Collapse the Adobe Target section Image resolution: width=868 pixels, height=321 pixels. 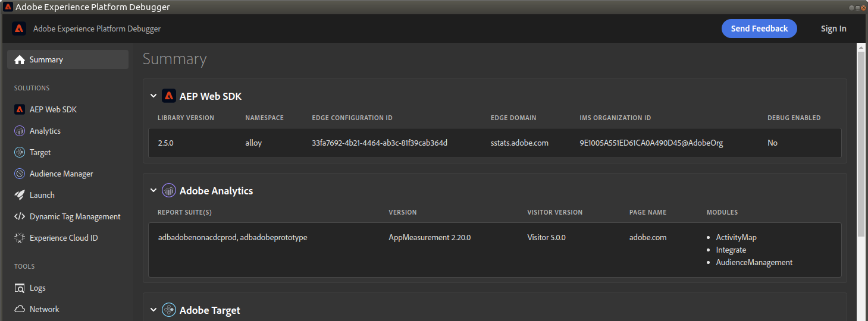(153, 310)
